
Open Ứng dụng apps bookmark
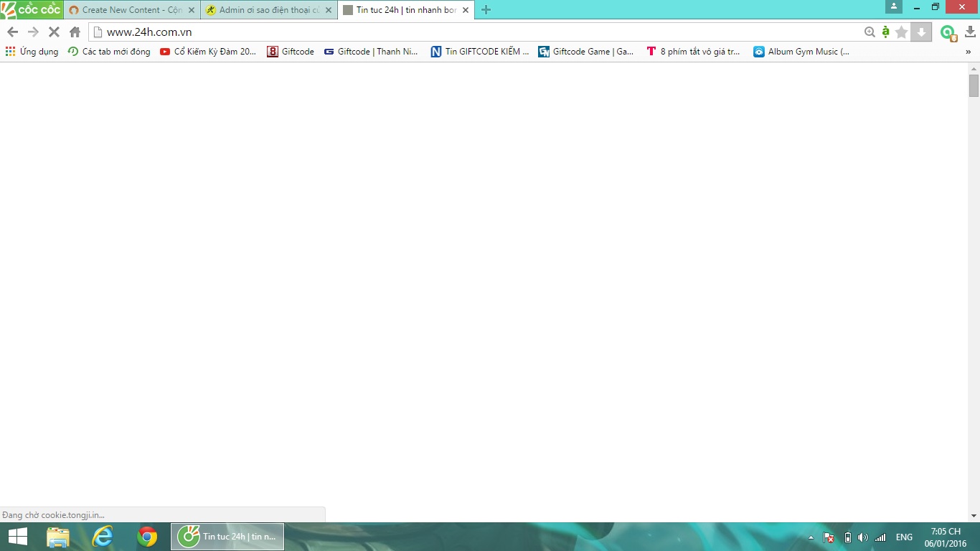(x=32, y=52)
